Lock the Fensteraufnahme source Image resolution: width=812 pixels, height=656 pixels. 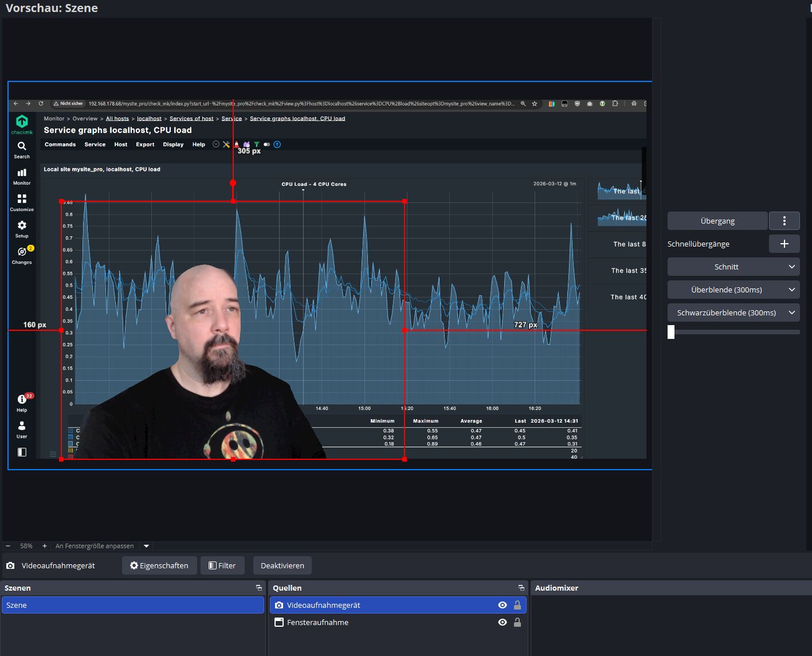point(517,622)
